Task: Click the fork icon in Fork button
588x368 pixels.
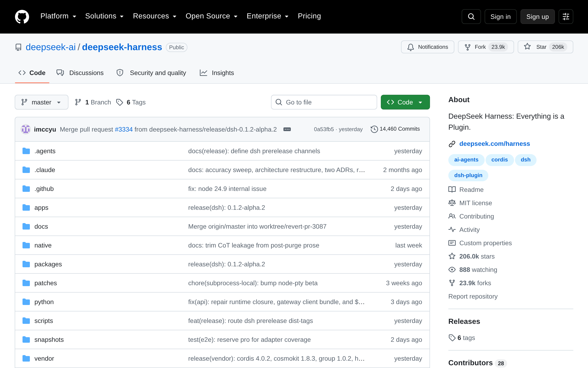Action: [467, 47]
